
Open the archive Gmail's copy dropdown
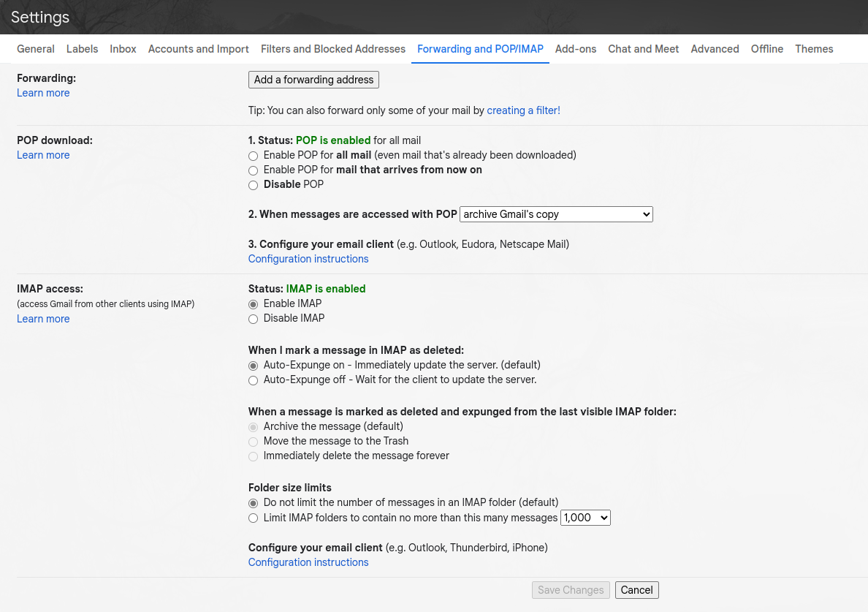556,214
